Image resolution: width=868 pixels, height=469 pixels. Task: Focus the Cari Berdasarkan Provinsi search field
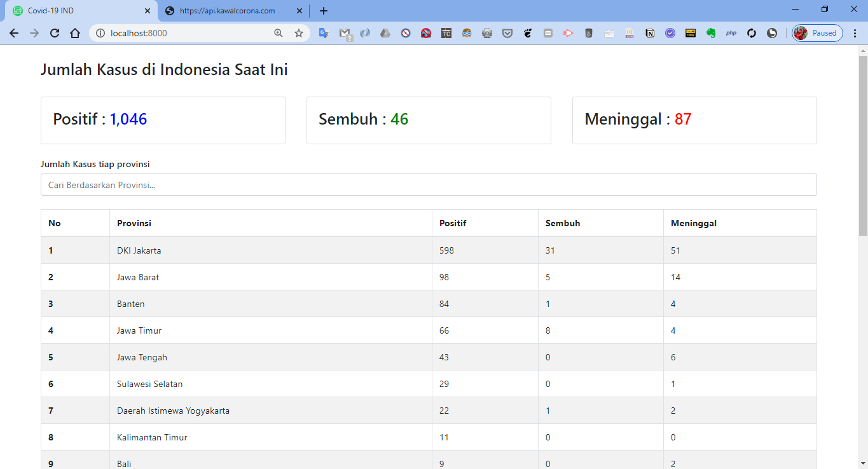429,185
